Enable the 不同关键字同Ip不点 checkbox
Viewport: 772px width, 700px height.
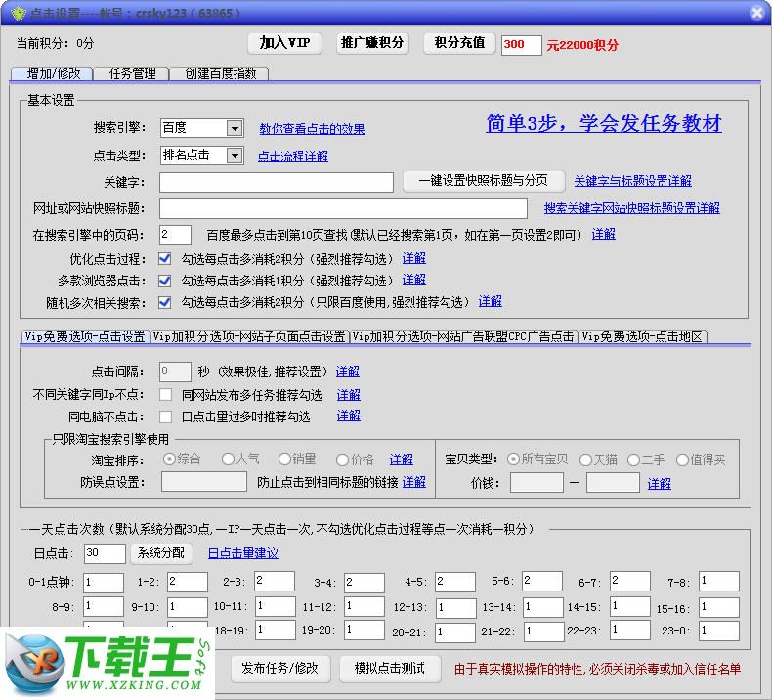(165, 395)
